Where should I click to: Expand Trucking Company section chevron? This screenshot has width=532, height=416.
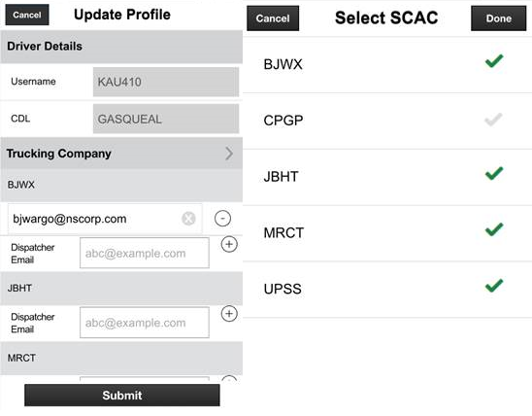229,154
